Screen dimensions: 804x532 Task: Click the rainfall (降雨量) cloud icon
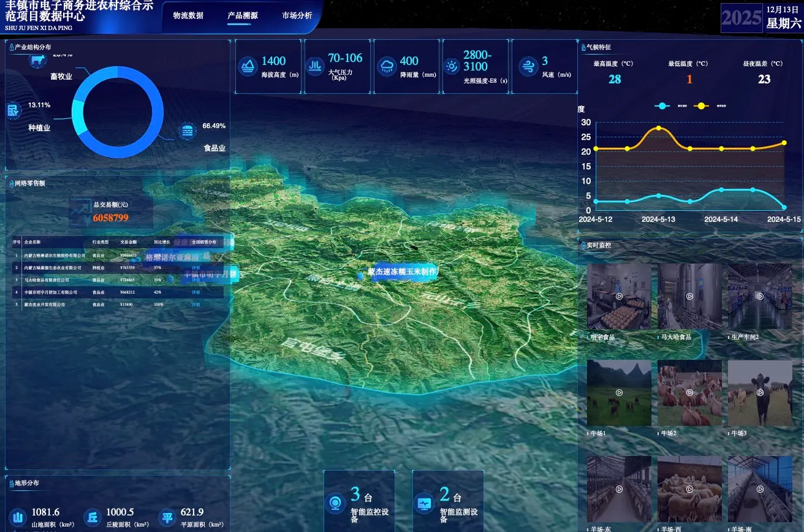(x=387, y=66)
